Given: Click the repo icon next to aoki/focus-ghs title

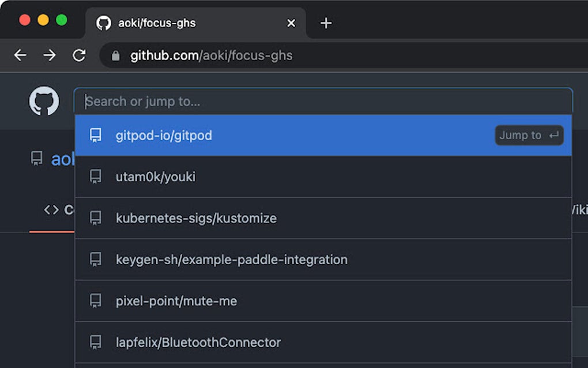Looking at the screenshot, I should coord(36,158).
